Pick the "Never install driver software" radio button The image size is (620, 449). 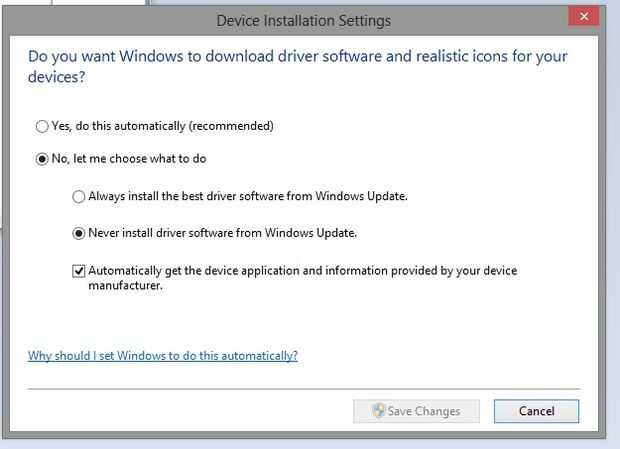click(78, 233)
